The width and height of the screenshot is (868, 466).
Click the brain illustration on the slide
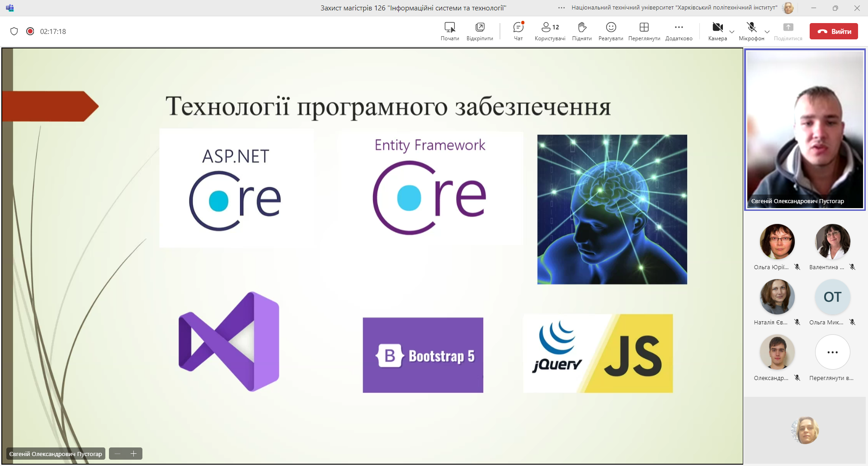coord(612,209)
